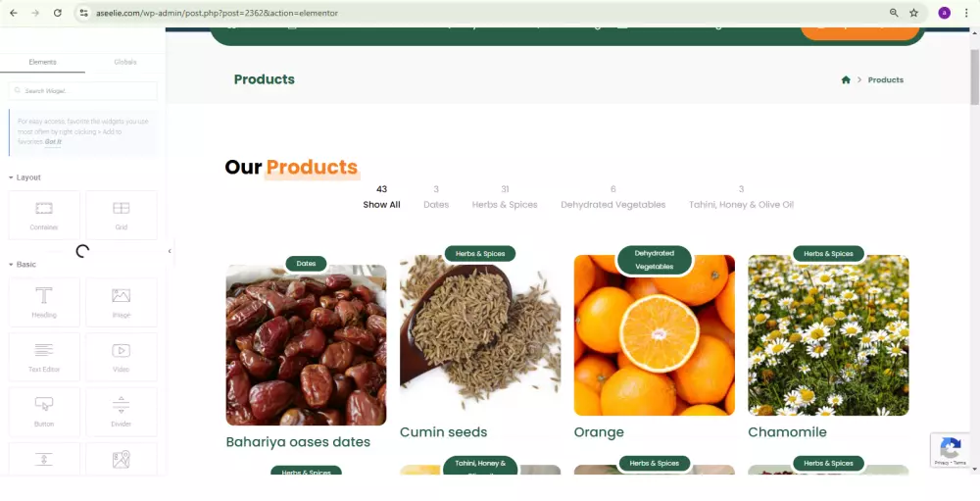Screen dimensions: 980x501
Task: Click the home icon in breadcrumb
Action: point(846,79)
